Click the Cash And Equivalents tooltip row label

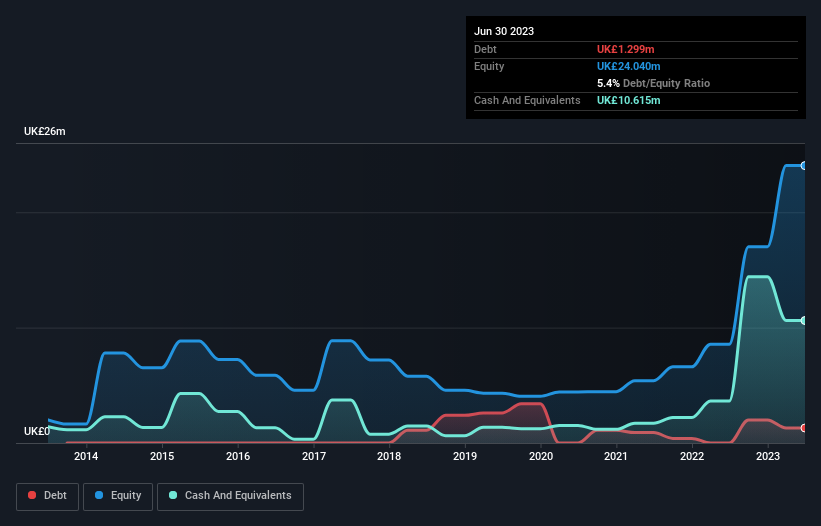(x=527, y=100)
